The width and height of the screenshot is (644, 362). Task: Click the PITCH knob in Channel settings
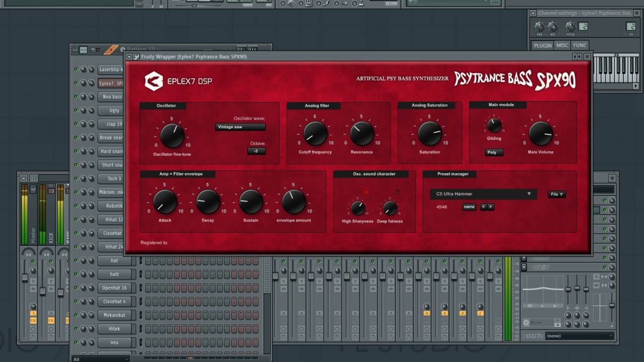point(570,27)
